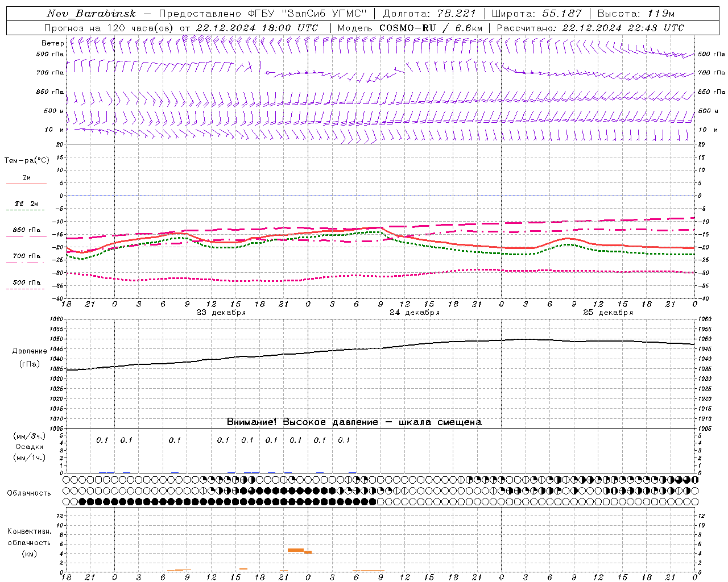Click the '23 декабря' date label
The height and width of the screenshot is (582, 728).
point(221,313)
